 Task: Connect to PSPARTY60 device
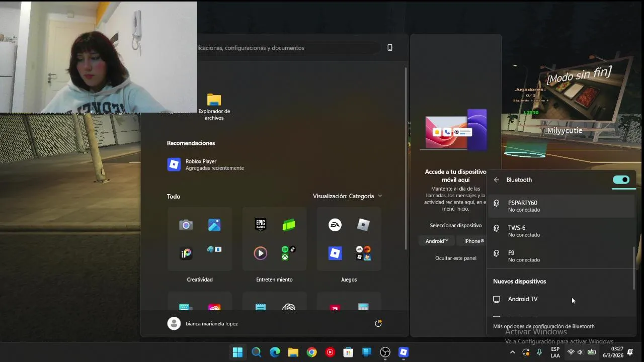pos(560,206)
